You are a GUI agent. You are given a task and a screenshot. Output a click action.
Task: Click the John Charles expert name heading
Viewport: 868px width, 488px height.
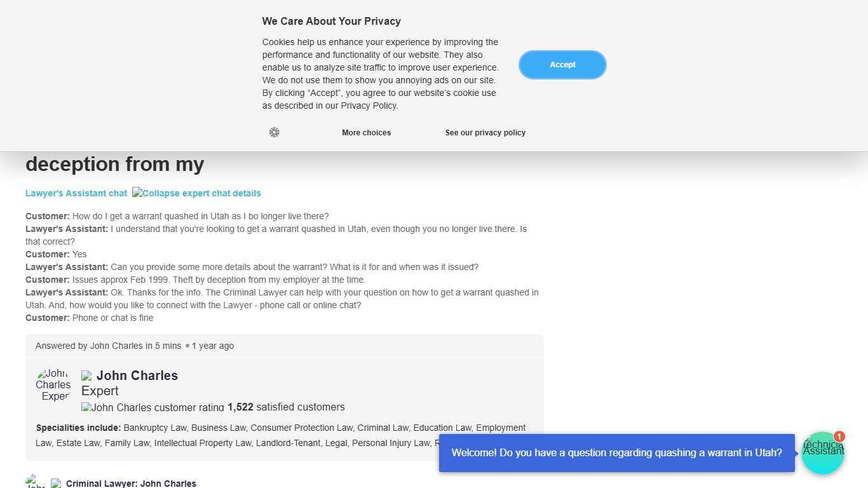[x=137, y=376]
